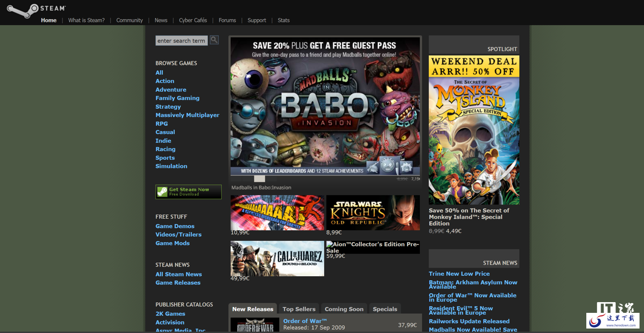Open the 2K Games publisher catalog
The image size is (644, 333).
[170, 314]
